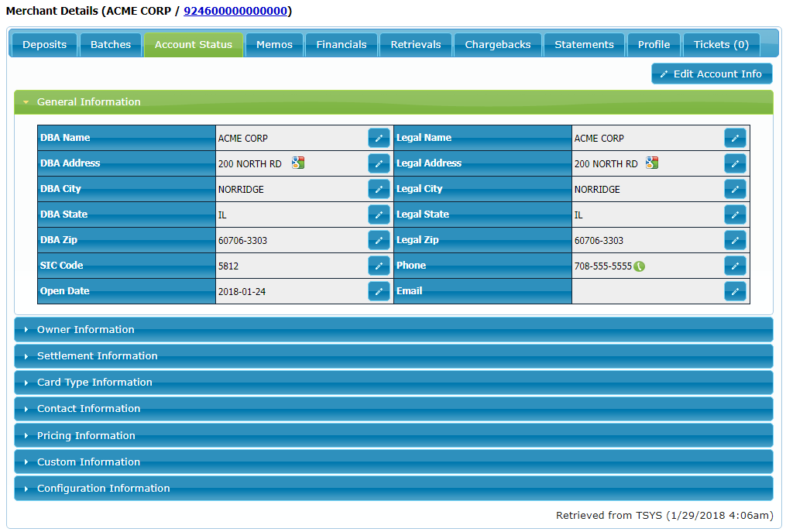The width and height of the screenshot is (786, 532).
Task: Expand the Pricing Information section
Action: 393,435
